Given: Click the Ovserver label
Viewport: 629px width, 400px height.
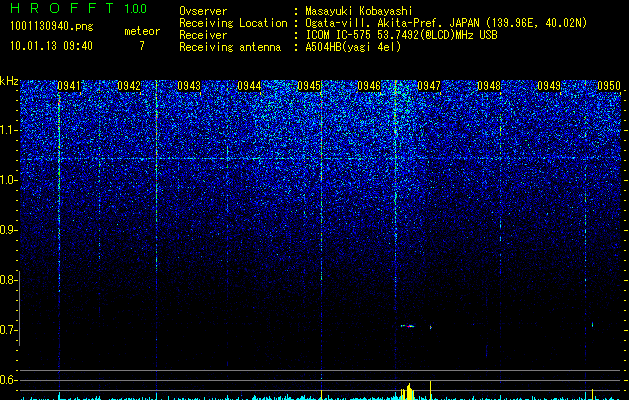Looking at the screenshot, I should [203, 11].
